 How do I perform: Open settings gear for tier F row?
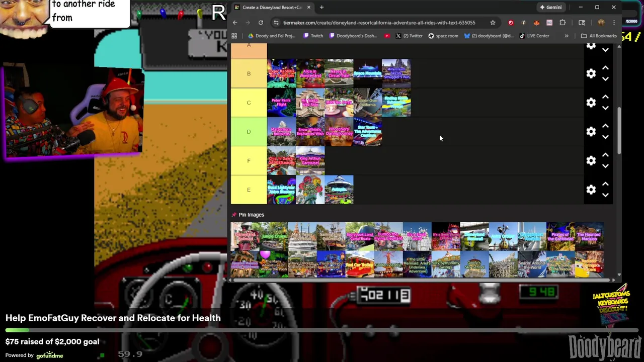coord(591,161)
